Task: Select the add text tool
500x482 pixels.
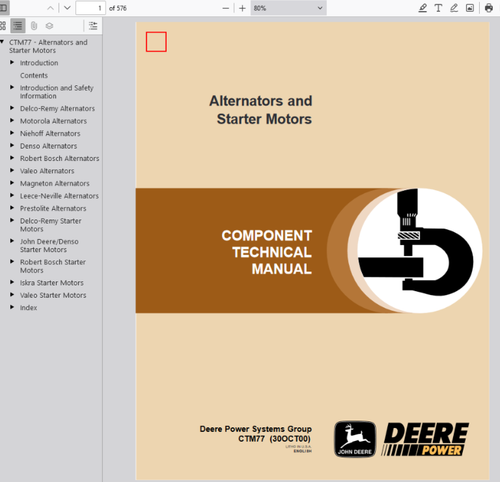Action: pyautogui.click(x=438, y=8)
